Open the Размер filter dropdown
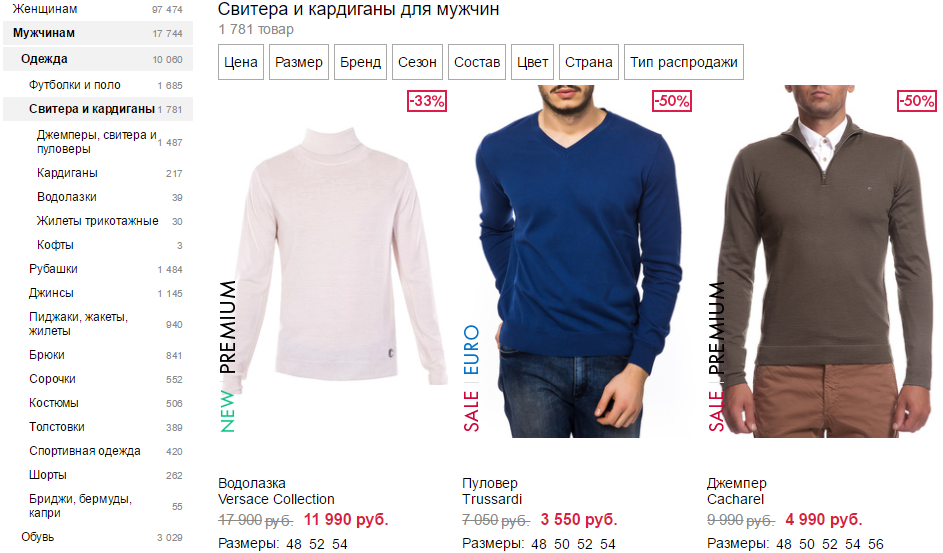Viewport: 943px width, 553px height. pyautogui.click(x=299, y=62)
